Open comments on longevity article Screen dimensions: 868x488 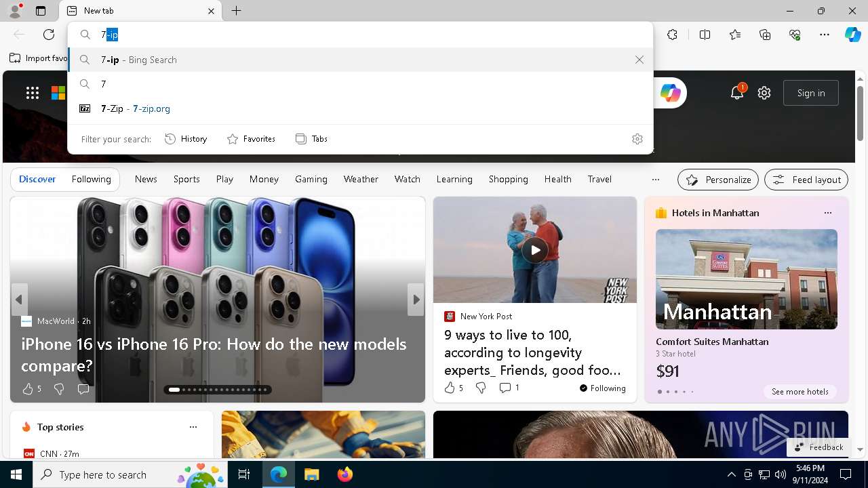(509, 388)
